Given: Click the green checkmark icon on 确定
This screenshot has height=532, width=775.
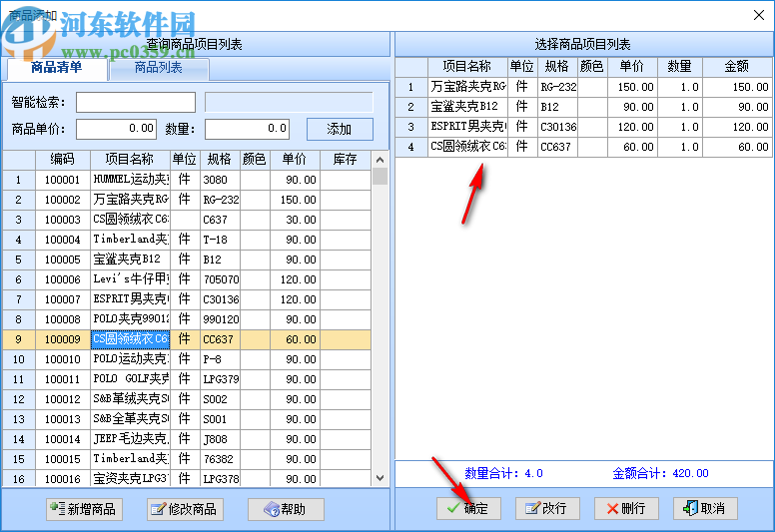Looking at the screenshot, I should tap(453, 508).
